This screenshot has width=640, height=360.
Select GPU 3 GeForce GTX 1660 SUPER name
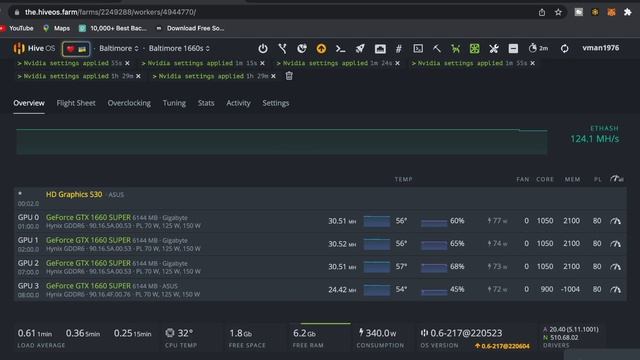click(88, 286)
